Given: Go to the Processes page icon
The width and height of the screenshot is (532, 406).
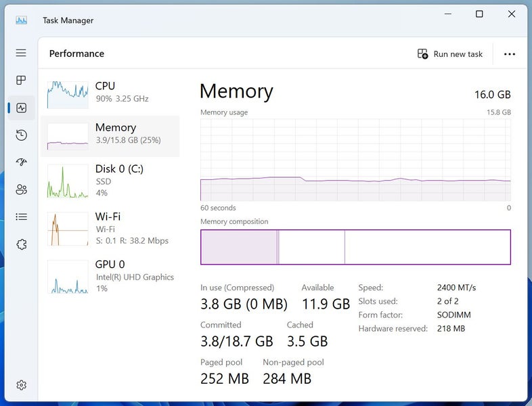Looking at the screenshot, I should click(21, 81).
